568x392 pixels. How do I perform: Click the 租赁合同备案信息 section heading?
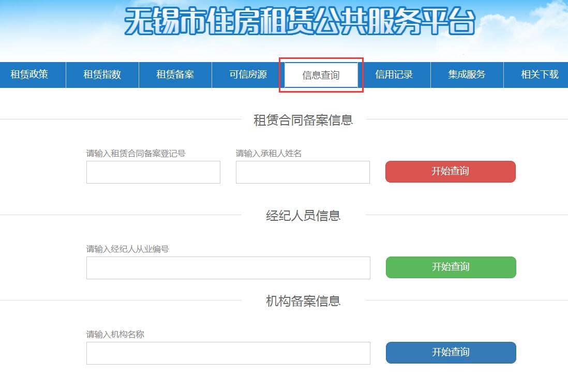coord(303,120)
